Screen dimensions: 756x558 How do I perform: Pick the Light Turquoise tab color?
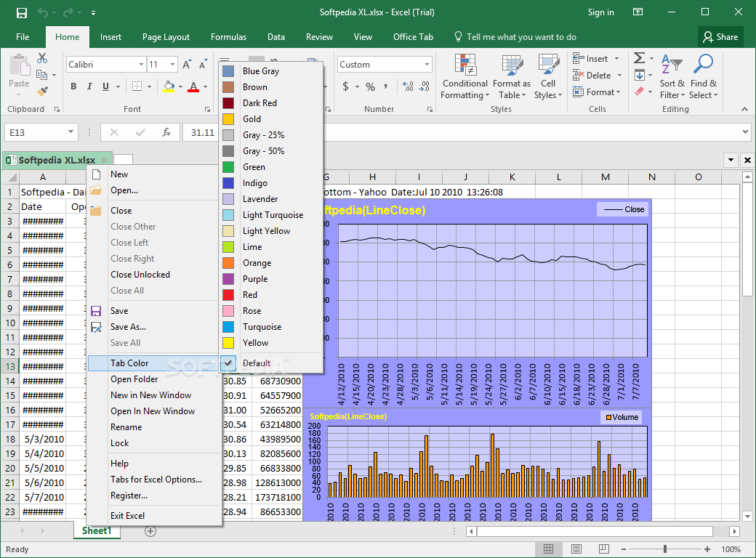[271, 215]
